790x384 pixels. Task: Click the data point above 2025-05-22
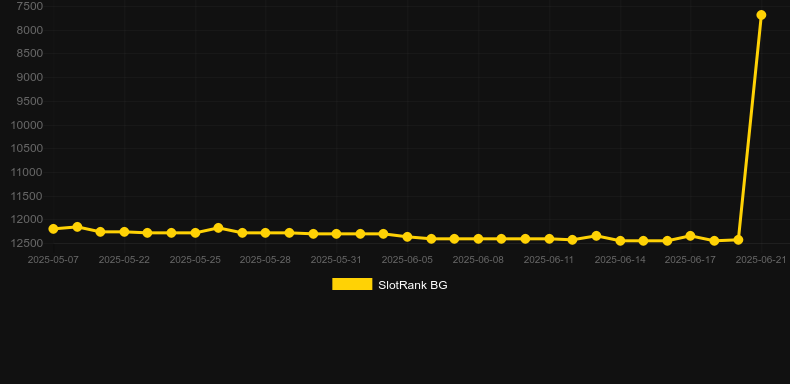click(124, 232)
